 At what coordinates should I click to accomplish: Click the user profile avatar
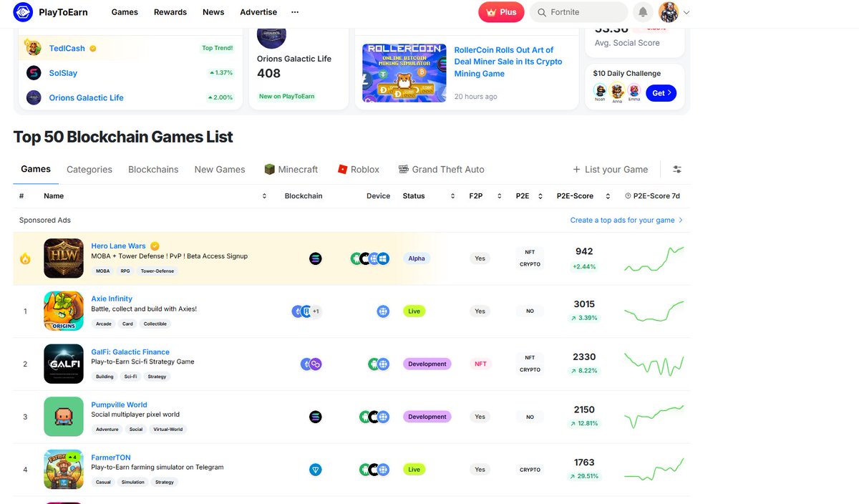point(669,12)
